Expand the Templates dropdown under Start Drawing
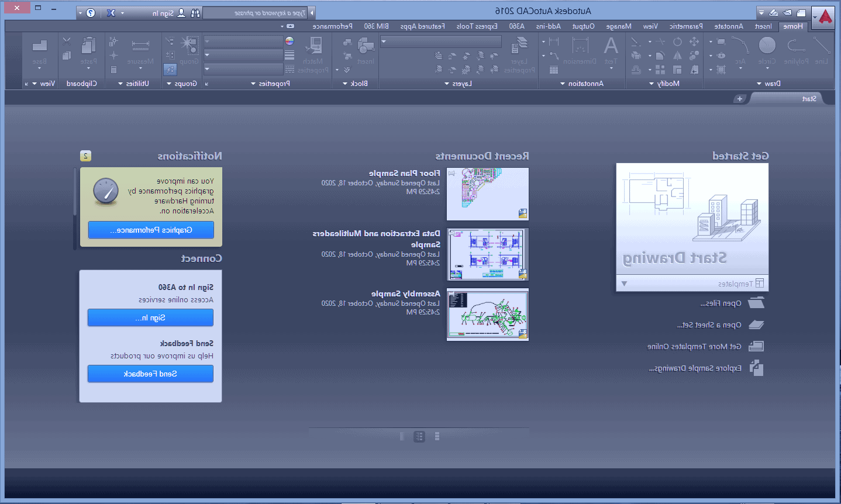Image resolution: width=841 pixels, height=504 pixels. click(624, 284)
